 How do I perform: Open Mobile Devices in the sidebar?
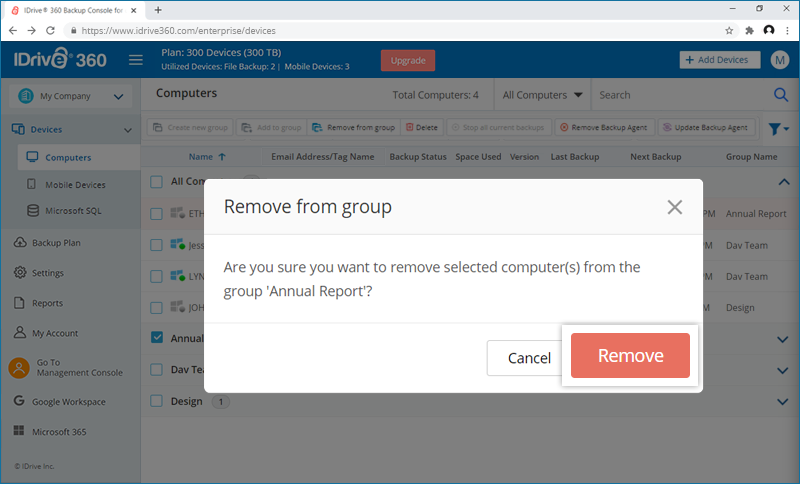coord(75,185)
